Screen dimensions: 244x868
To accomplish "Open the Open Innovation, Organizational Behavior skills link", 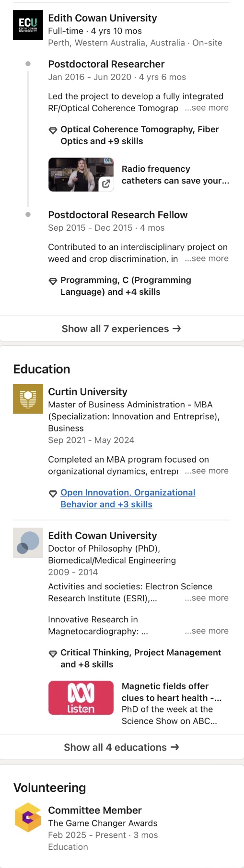I will coord(128,498).
